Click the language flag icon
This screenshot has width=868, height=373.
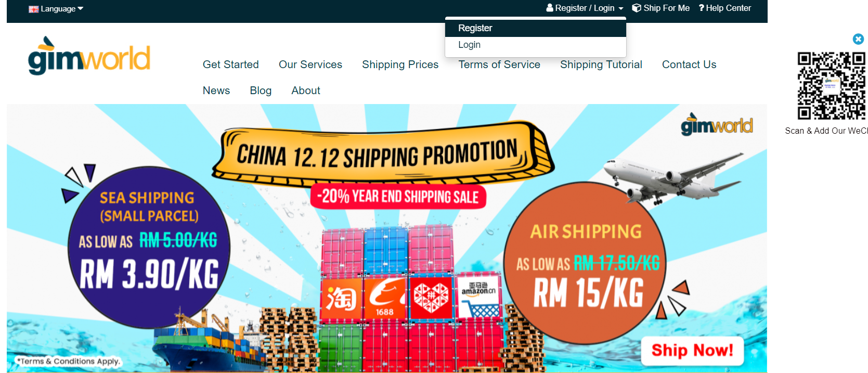pos(34,9)
